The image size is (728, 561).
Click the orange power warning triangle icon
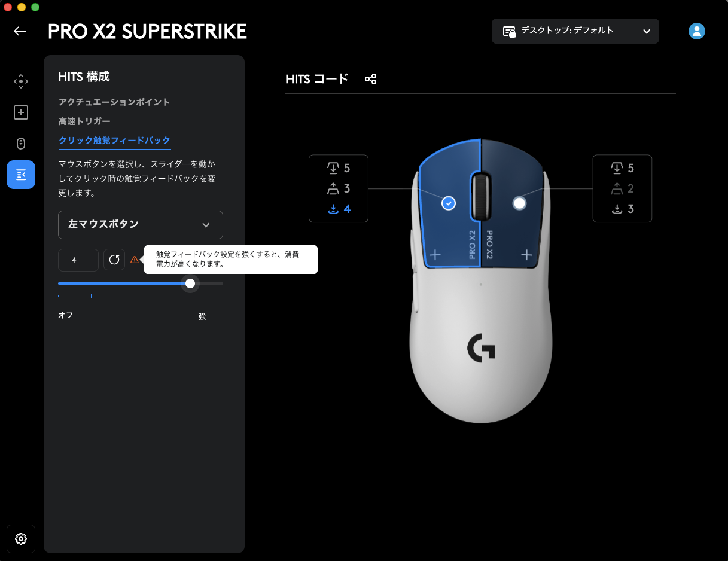[x=135, y=259]
